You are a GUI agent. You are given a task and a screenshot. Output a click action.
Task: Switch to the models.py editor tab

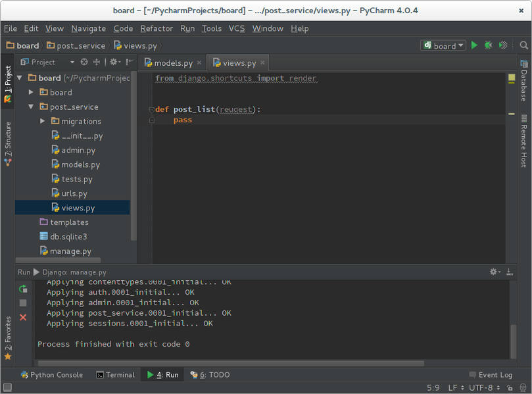(x=173, y=62)
